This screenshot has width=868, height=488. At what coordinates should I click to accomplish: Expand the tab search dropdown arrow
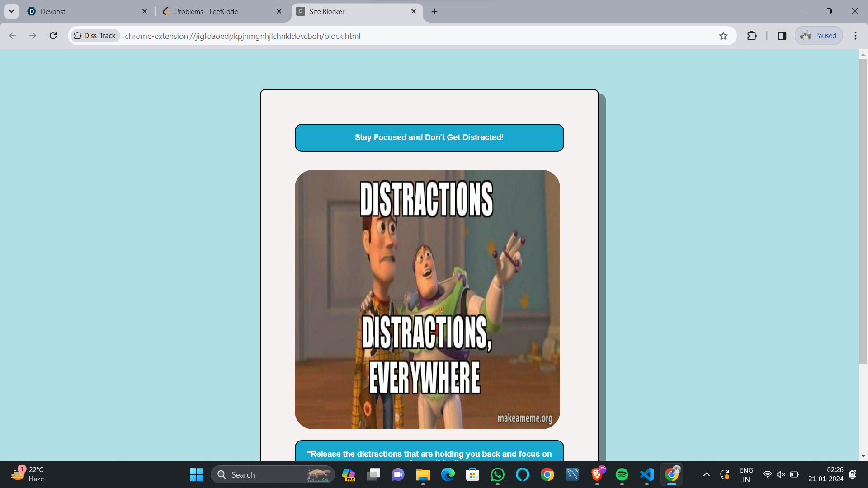[x=11, y=11]
